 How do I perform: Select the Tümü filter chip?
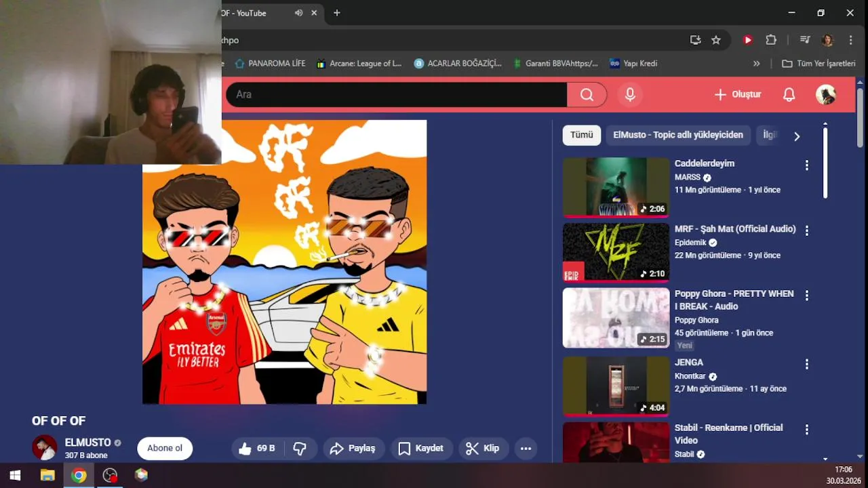click(x=581, y=135)
